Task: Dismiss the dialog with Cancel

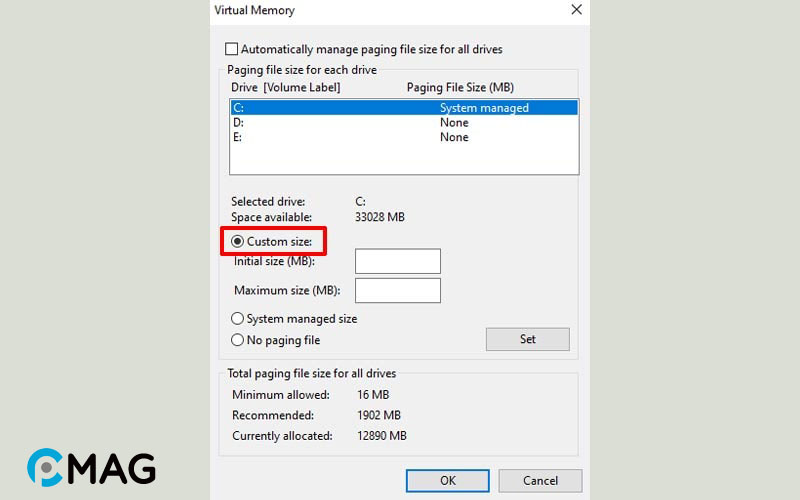Action: tap(540, 480)
